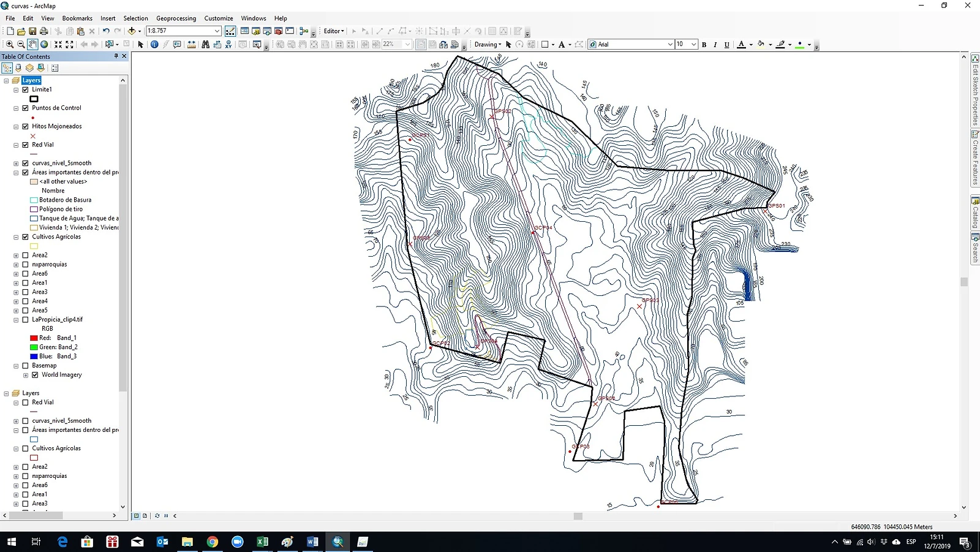
Task: Activate the Identify tool
Action: pos(154,44)
